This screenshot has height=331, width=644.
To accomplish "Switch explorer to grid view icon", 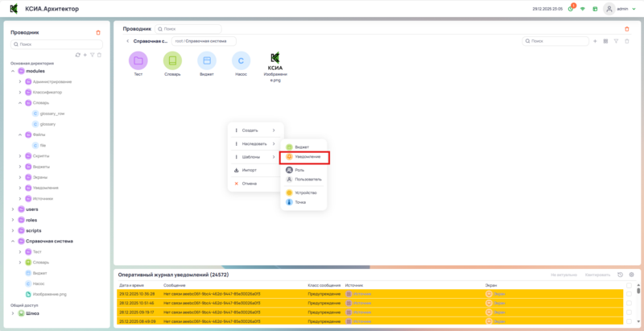I will click(x=605, y=40).
